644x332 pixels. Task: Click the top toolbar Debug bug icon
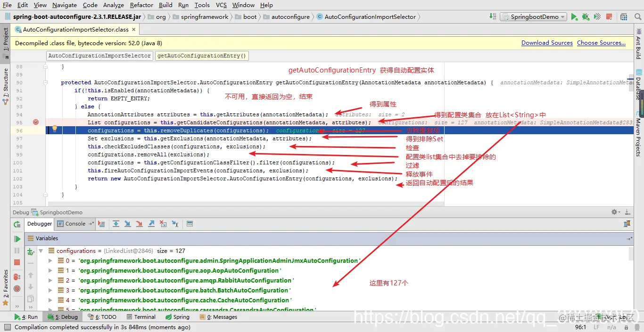[x=586, y=16]
